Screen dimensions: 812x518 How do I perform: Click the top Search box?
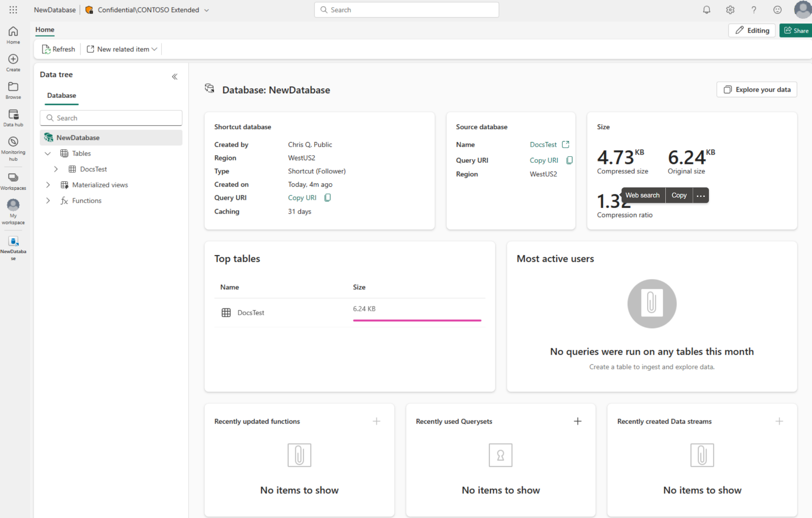(407, 10)
